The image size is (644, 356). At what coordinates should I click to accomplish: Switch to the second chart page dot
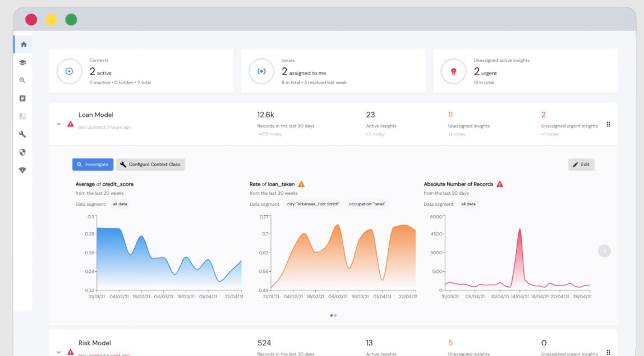pyautogui.click(x=335, y=315)
